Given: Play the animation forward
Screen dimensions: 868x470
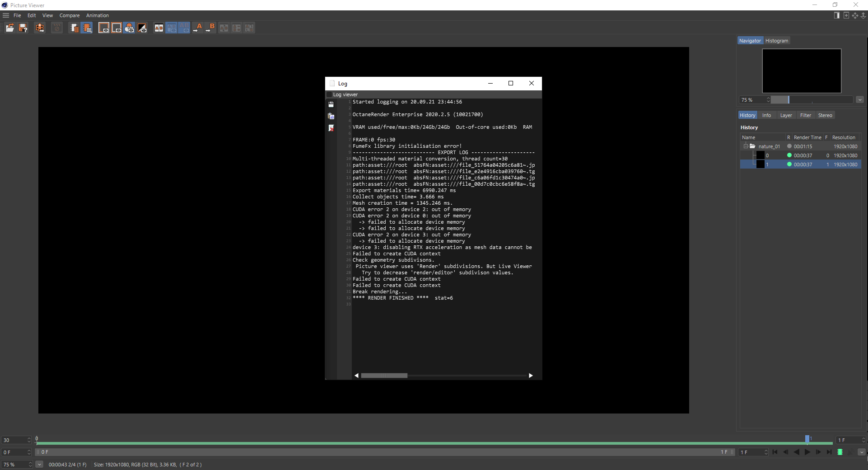Looking at the screenshot, I should pyautogui.click(x=807, y=452).
